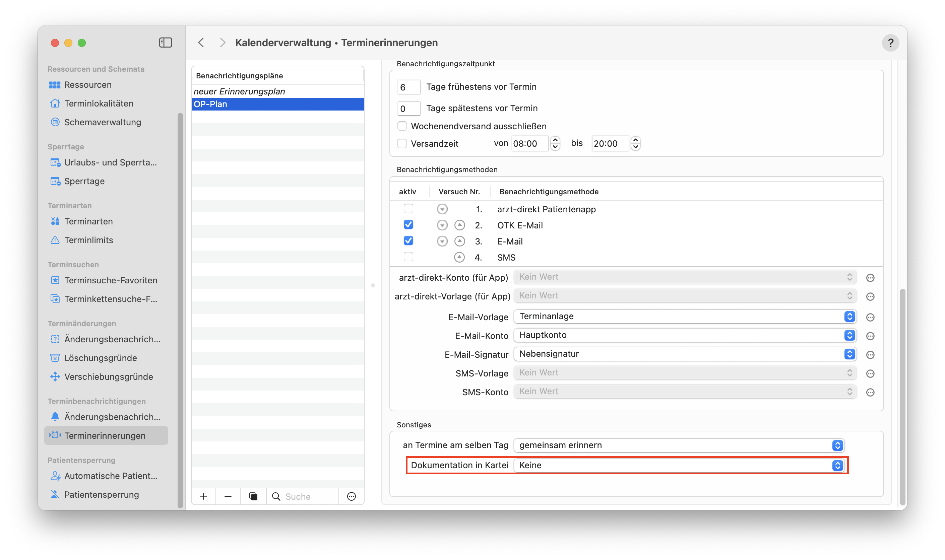Increase the Versandzeit von time stepper
The image size is (945, 560).
click(555, 140)
